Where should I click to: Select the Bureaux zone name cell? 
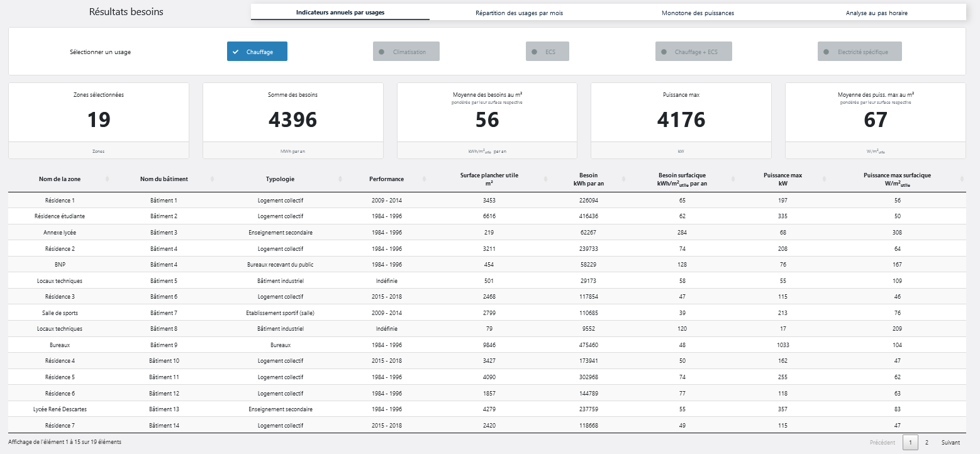click(60, 345)
